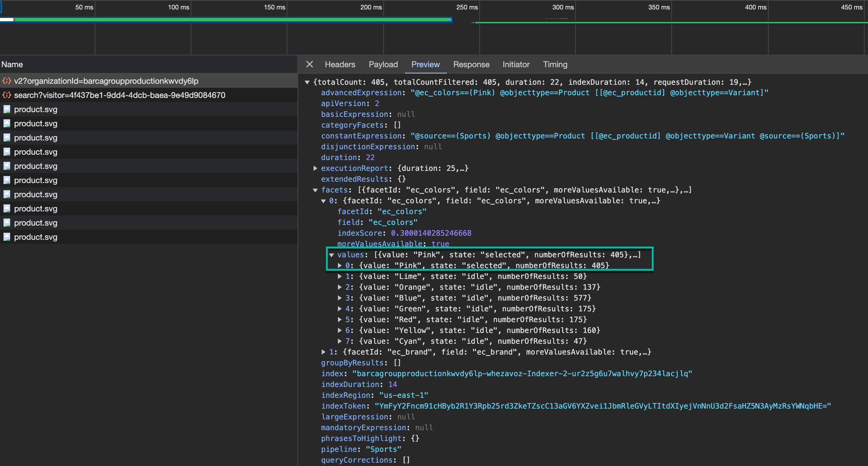Click the disjunctionExpression null line
This screenshot has width=868, height=466.
click(x=381, y=147)
